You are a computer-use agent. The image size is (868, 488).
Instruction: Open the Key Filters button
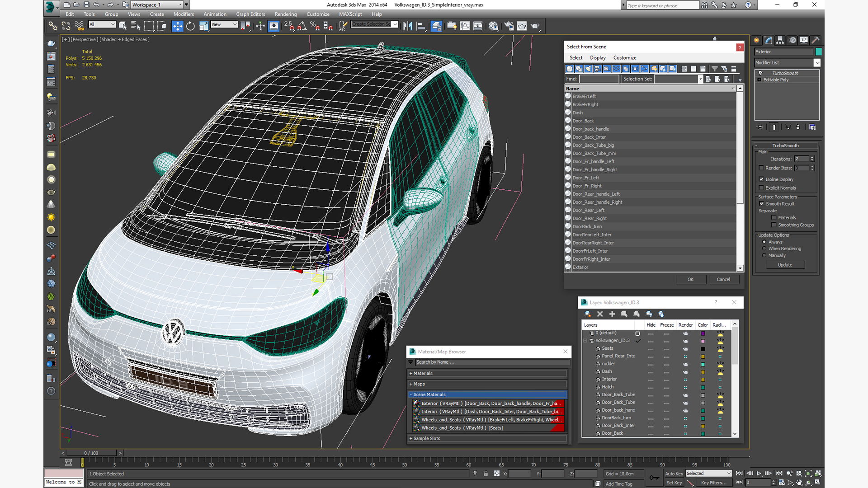714,483
